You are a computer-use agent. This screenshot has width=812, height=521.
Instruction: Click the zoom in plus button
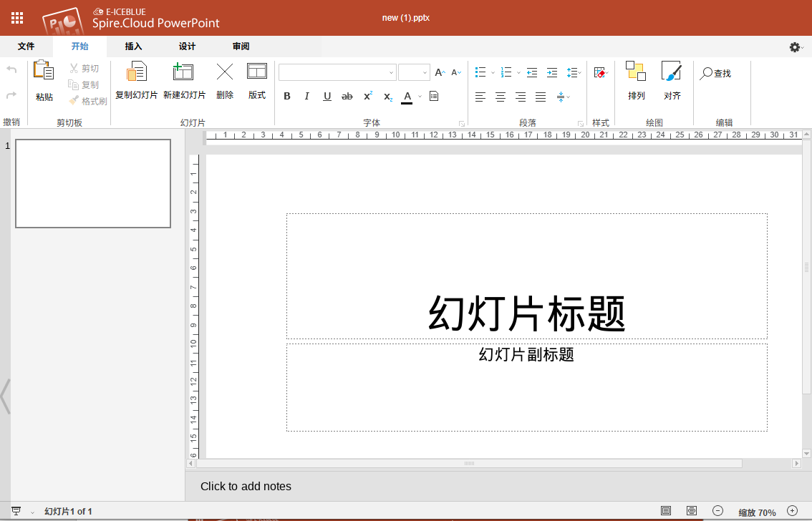coord(792,511)
